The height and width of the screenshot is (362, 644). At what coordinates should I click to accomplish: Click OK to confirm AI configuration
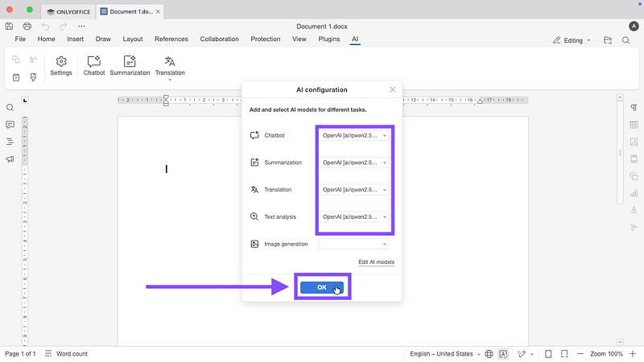(322, 287)
